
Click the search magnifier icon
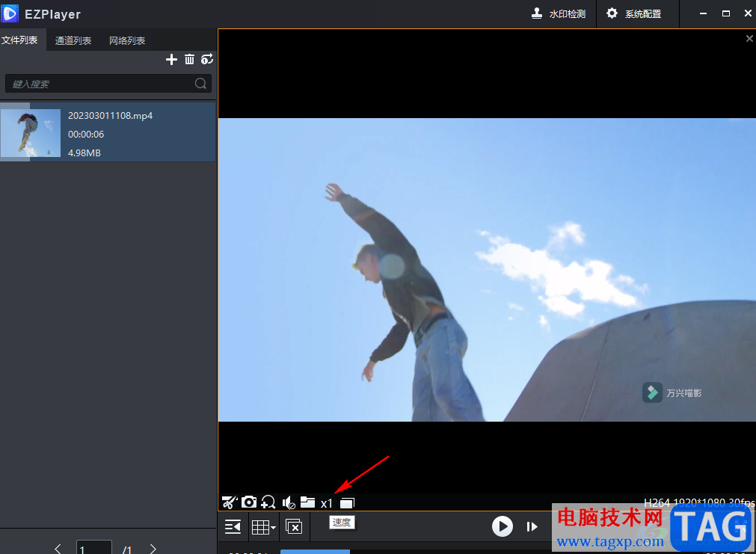coord(200,84)
